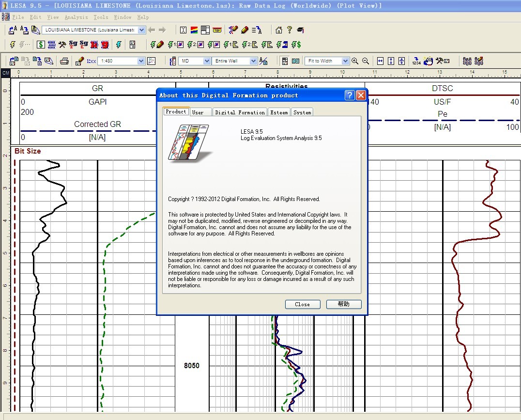Click the 8050 depth label in the depth track

tap(192, 365)
